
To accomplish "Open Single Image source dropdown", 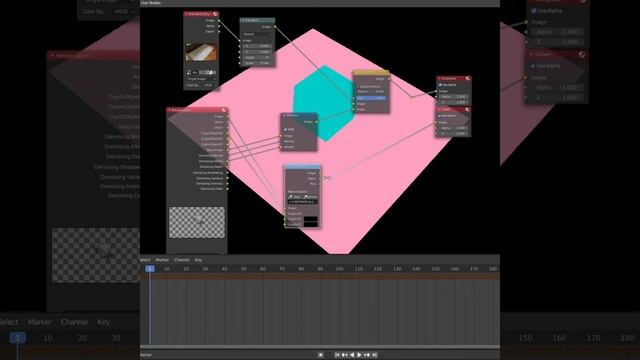I will (201, 79).
